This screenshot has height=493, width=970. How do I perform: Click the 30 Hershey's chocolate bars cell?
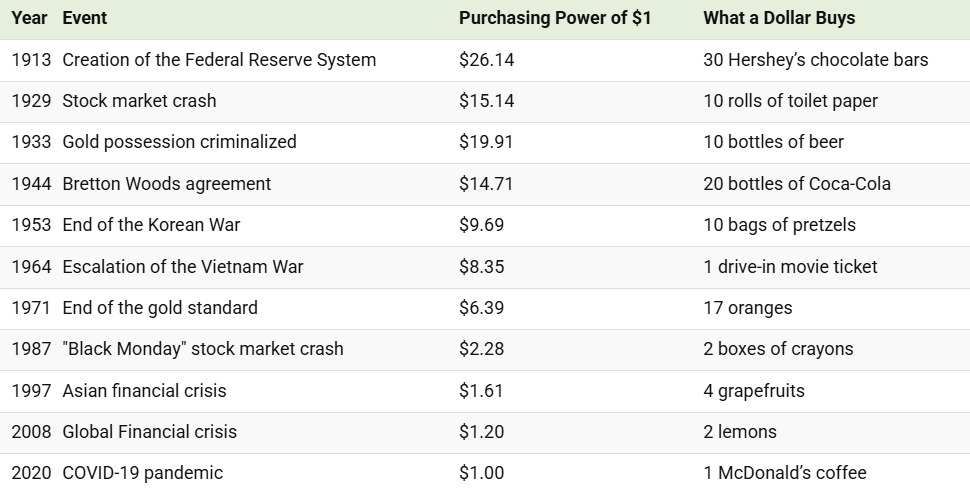pos(815,60)
